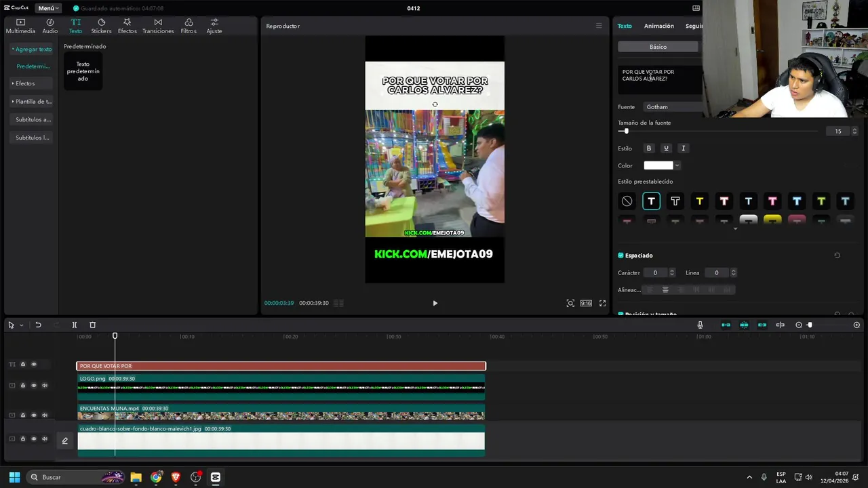Switch to the Texto panel tab
The image size is (868, 488).
click(x=625, y=26)
